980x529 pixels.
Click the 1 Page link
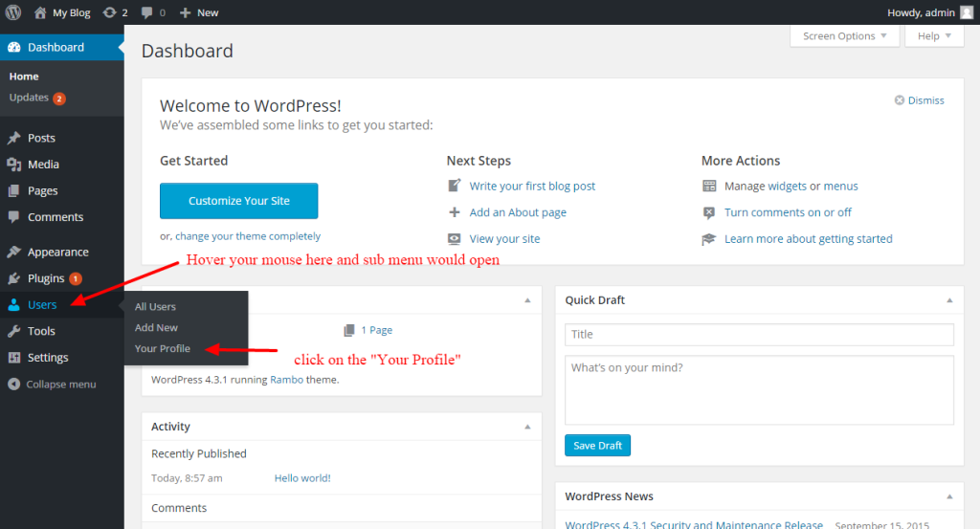tap(377, 330)
